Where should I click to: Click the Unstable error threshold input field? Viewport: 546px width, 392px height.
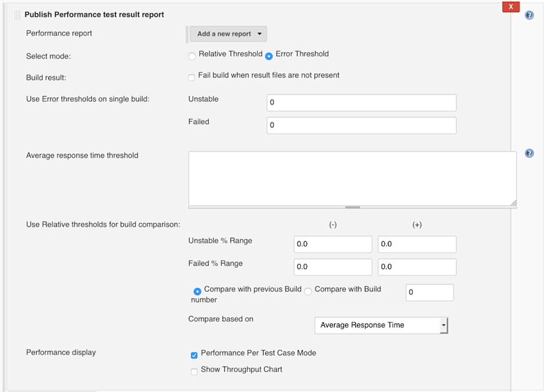click(360, 102)
